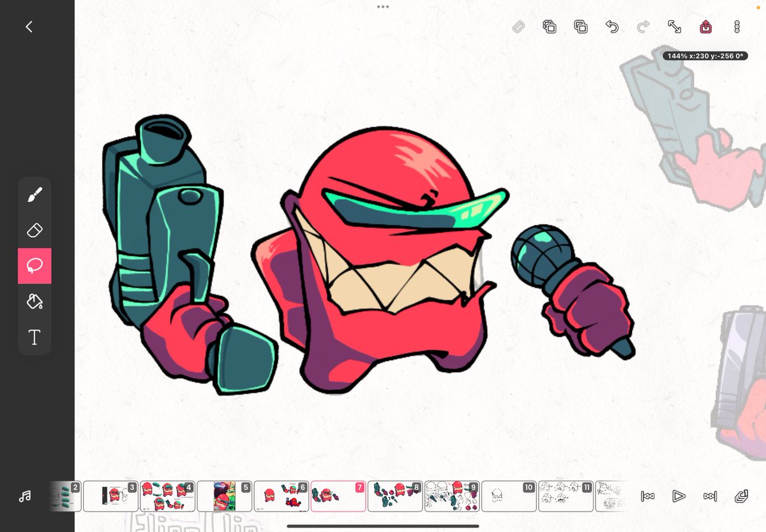This screenshot has height=532, width=766.
Task: Select the Paint Bucket fill tool
Action: 34,301
